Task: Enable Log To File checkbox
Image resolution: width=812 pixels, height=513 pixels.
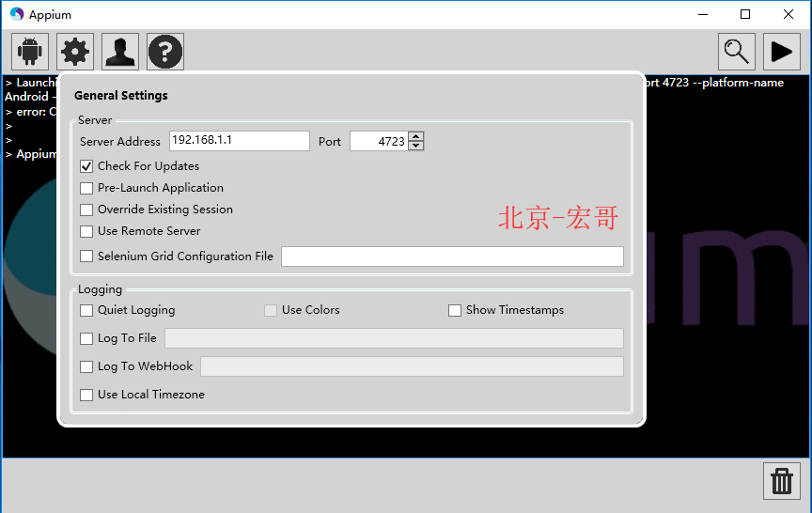Action: (86, 338)
